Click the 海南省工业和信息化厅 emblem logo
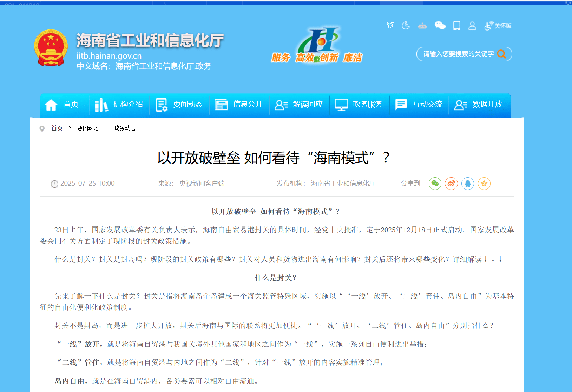572x392 pixels. click(x=52, y=47)
